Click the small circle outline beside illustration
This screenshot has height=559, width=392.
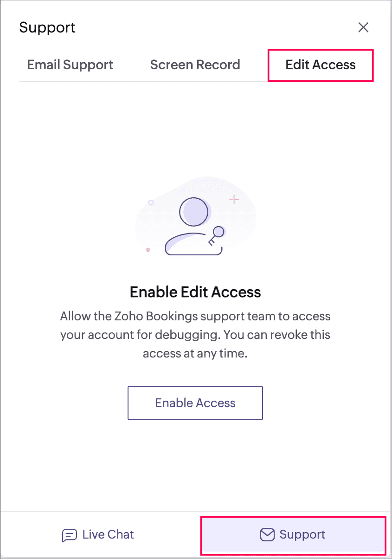point(151,203)
